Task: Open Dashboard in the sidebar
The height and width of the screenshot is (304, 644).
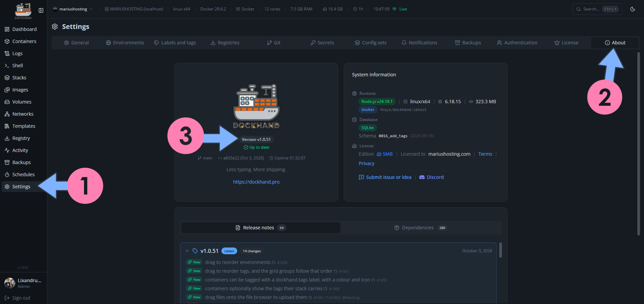Action: (x=24, y=29)
